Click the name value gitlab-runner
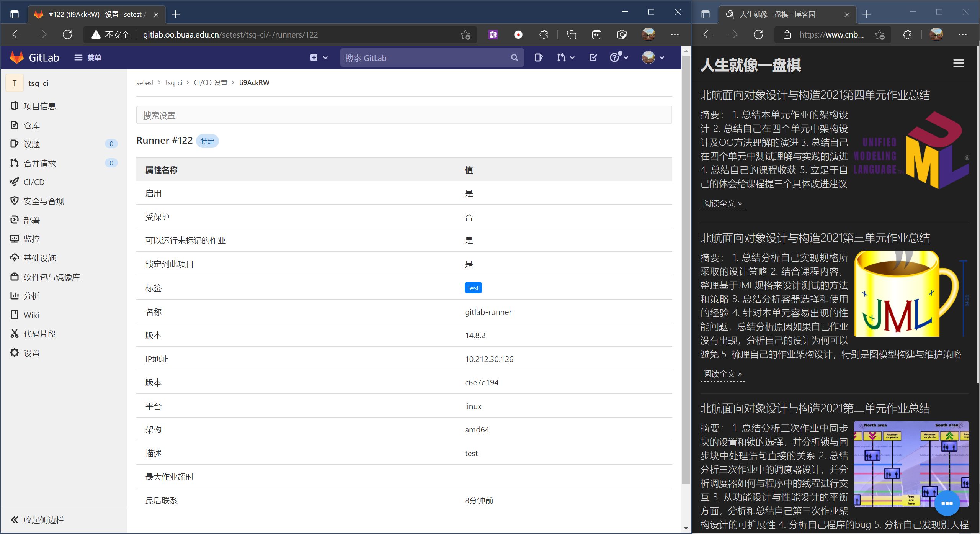980x534 pixels. pyautogui.click(x=488, y=312)
